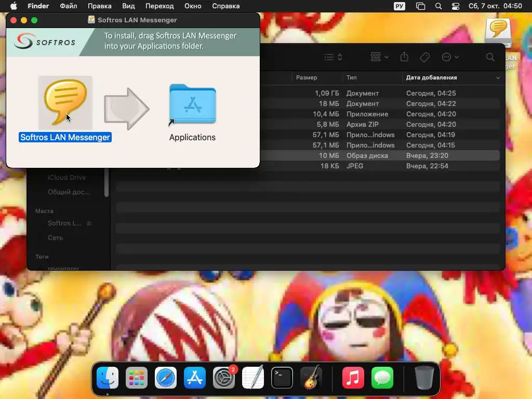Screen dimensions: 532x399
Task: Open the Finder menu in the menu bar
Action: 38,6
